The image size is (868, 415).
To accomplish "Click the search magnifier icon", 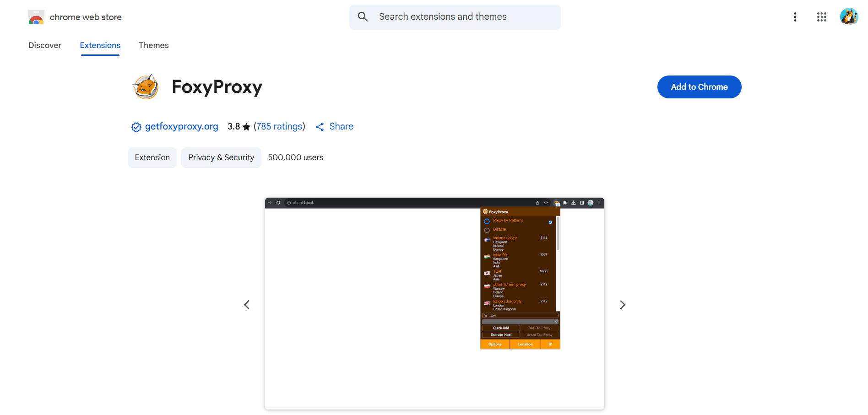I will point(363,17).
